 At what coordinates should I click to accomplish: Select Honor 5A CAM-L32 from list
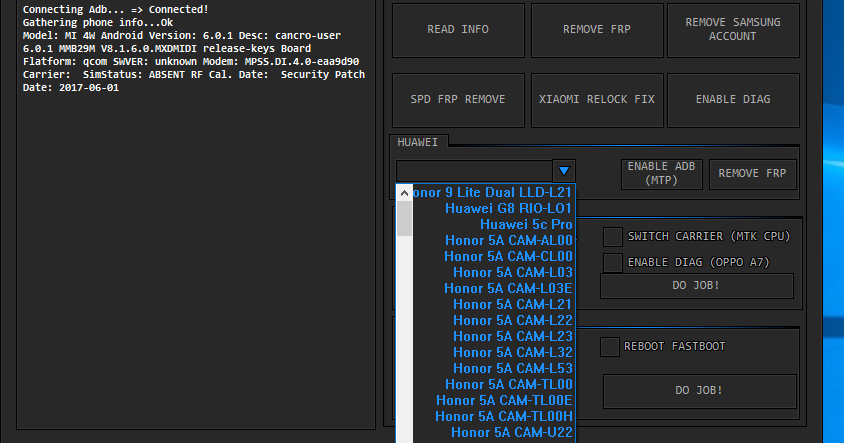click(x=494, y=353)
